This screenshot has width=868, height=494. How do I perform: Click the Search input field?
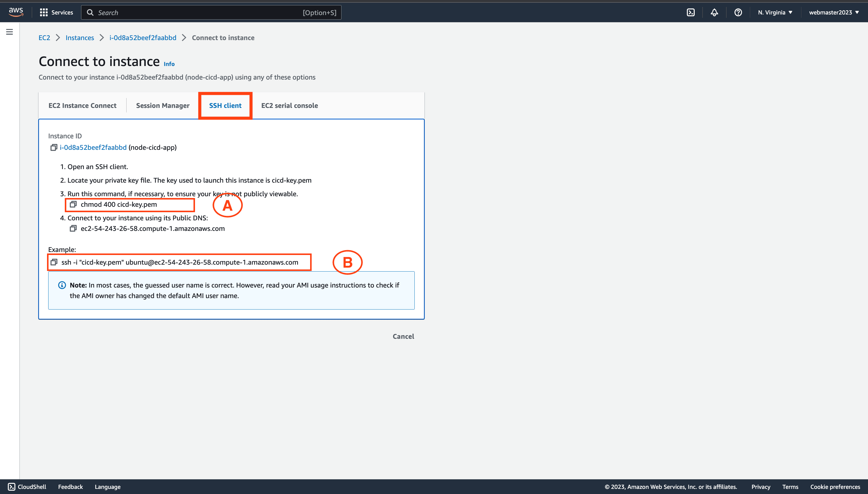(212, 13)
